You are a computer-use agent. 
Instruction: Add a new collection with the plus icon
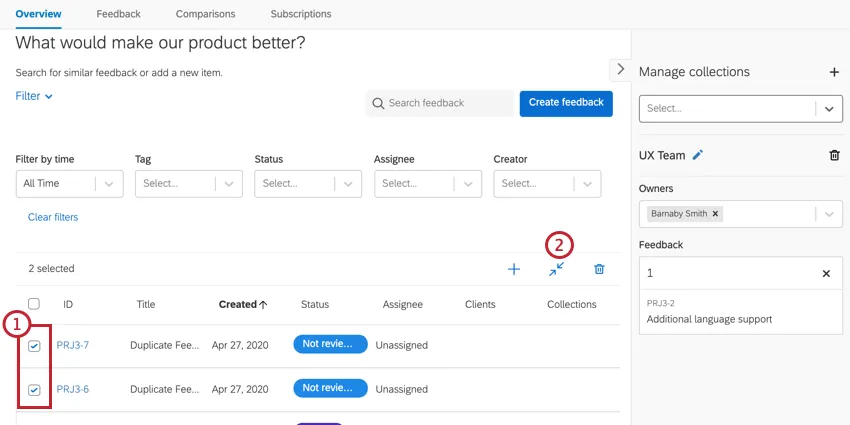tap(834, 72)
